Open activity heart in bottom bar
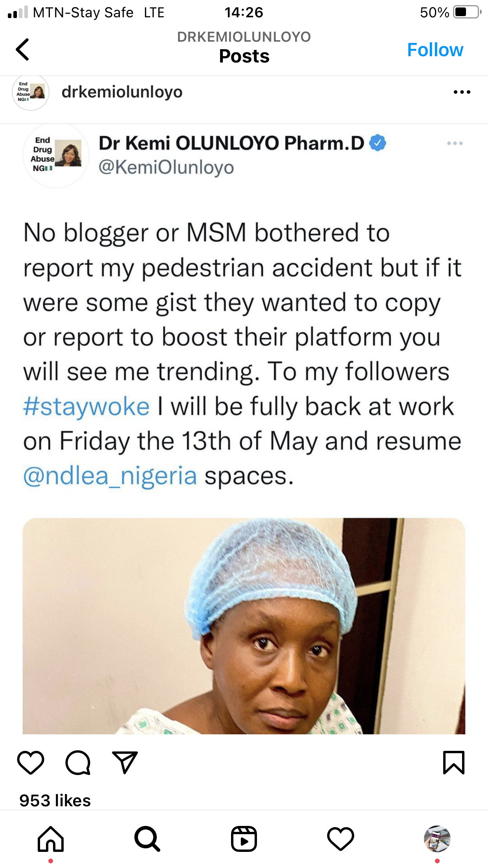 (341, 839)
